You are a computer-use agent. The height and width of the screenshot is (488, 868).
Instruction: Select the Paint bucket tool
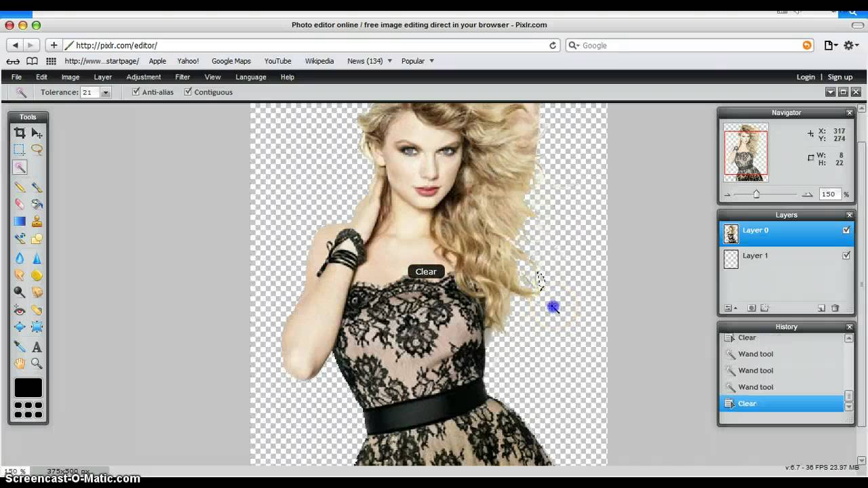pos(37,204)
